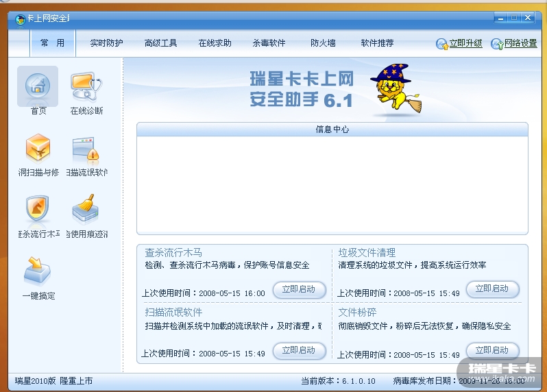Start 文件粉碎 with its 立即启动 button
Screen dimensions: 547x392
click(492, 350)
